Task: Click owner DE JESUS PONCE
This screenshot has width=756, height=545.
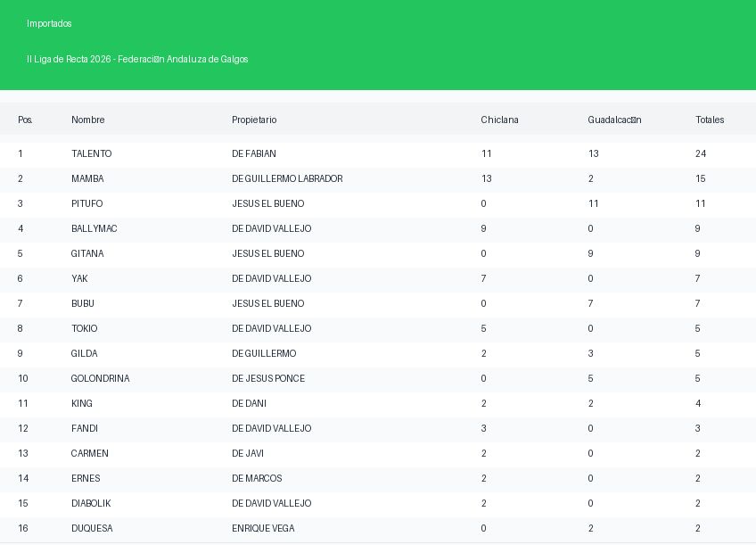Action: click(268, 378)
